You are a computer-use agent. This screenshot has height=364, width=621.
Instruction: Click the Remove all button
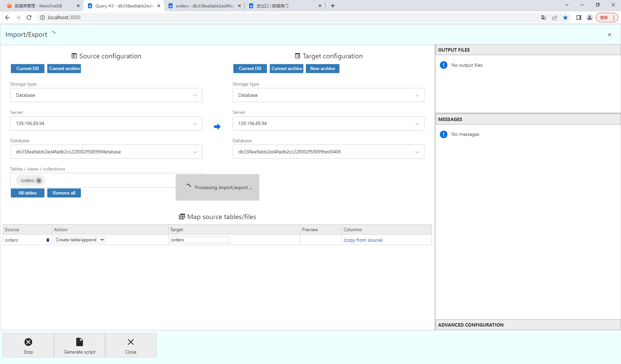coord(64,193)
